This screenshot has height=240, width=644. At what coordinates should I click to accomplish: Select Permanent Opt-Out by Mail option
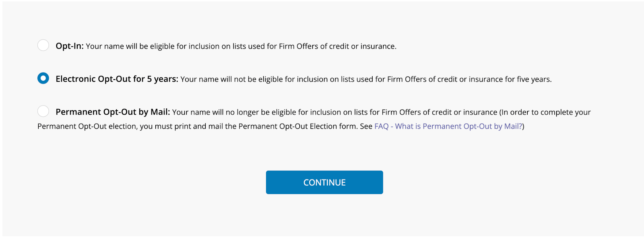(x=43, y=111)
